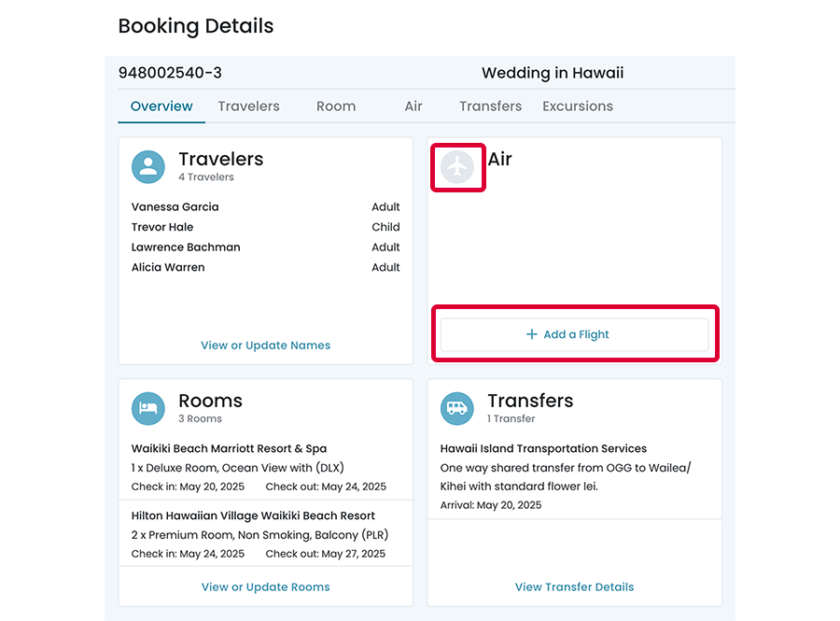
Task: Select the Air tab
Action: (413, 106)
